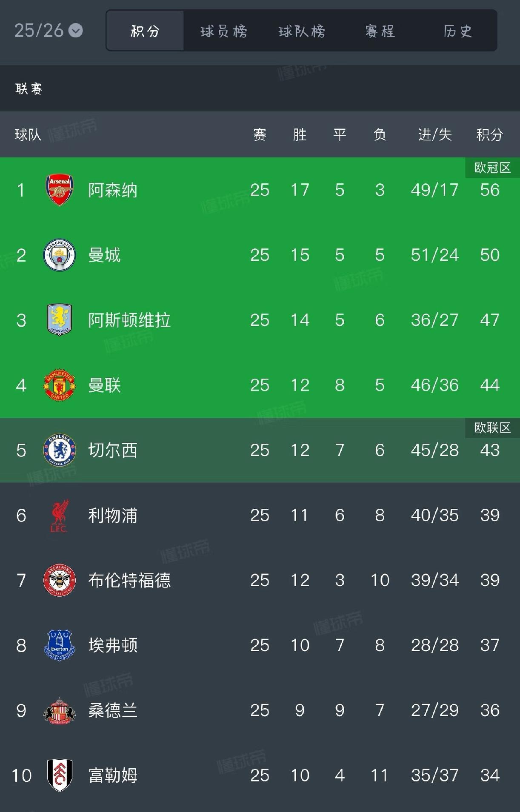
Task: Open the 赛程 tab
Action: click(380, 31)
